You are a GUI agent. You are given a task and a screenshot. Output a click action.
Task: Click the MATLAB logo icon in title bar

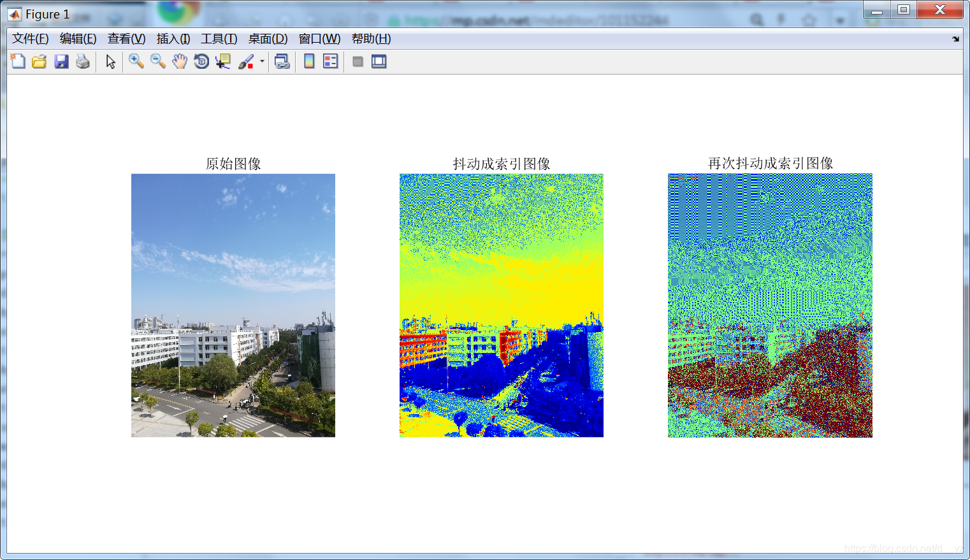[x=15, y=14]
